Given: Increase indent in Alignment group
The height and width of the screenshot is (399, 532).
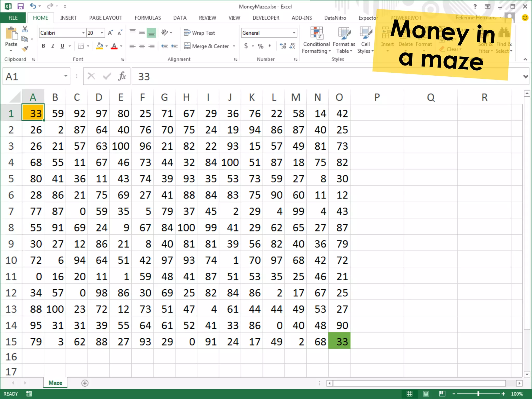Looking at the screenshot, I should coord(174,46).
